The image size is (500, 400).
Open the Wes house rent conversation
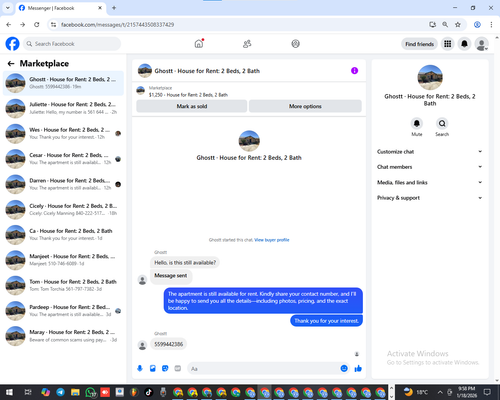[x=63, y=133]
